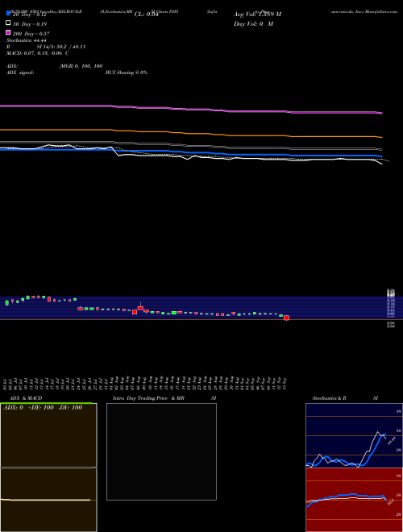Open the red RSI chart panel

tap(354, 500)
